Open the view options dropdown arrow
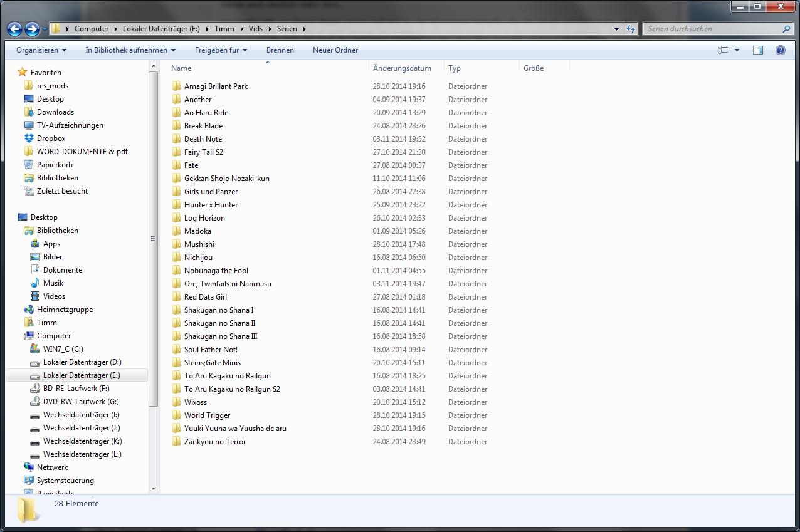The height and width of the screenshot is (532, 800). point(737,50)
